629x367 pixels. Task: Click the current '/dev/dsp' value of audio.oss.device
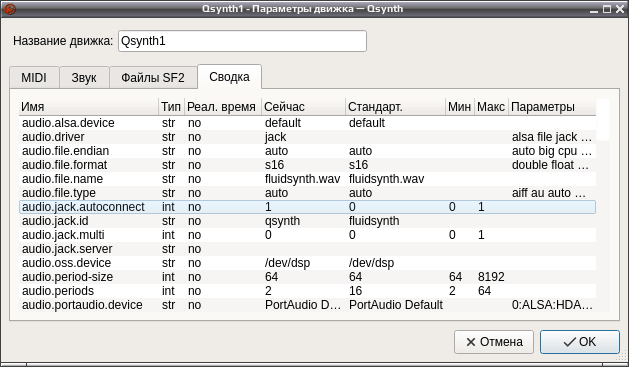[288, 263]
